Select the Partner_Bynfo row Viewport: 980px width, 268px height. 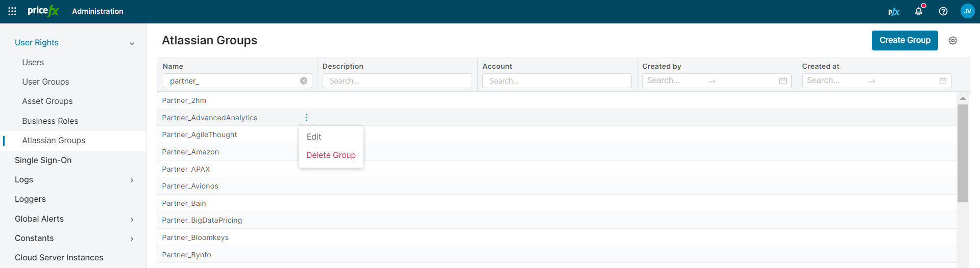click(x=557, y=255)
